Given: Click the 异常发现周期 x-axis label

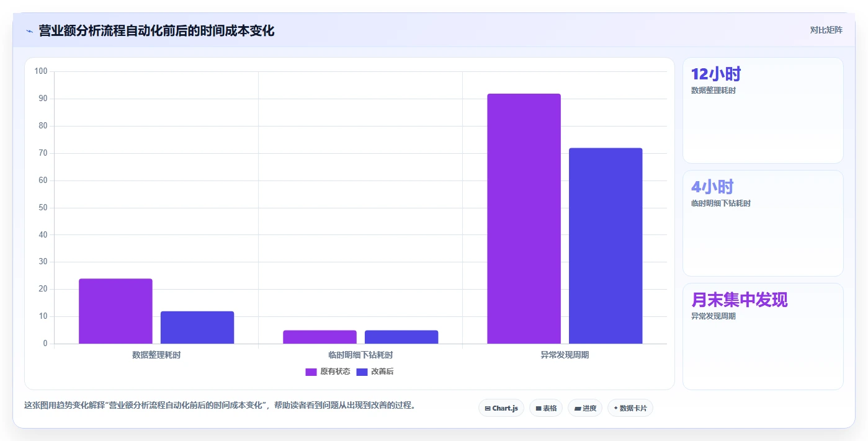Looking at the screenshot, I should point(565,355).
